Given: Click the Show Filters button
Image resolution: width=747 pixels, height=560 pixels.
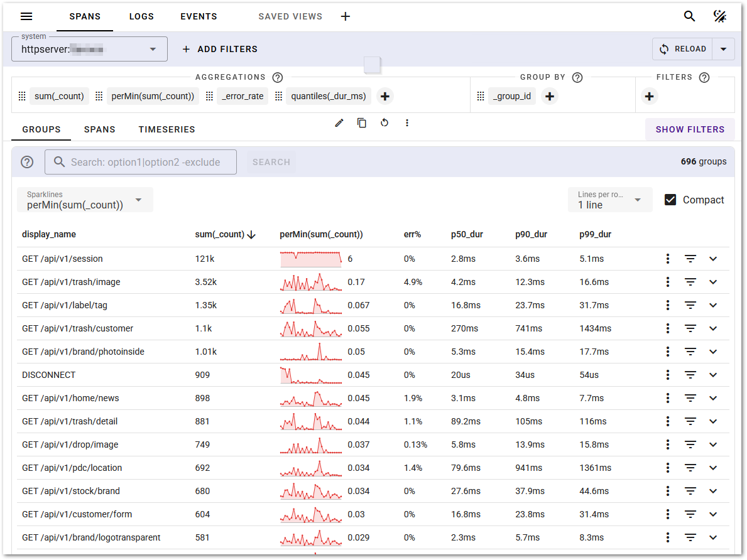Looking at the screenshot, I should (690, 129).
